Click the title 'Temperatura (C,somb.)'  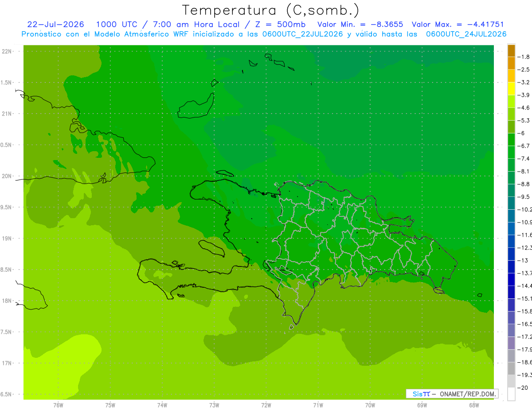pyautogui.click(x=271, y=10)
